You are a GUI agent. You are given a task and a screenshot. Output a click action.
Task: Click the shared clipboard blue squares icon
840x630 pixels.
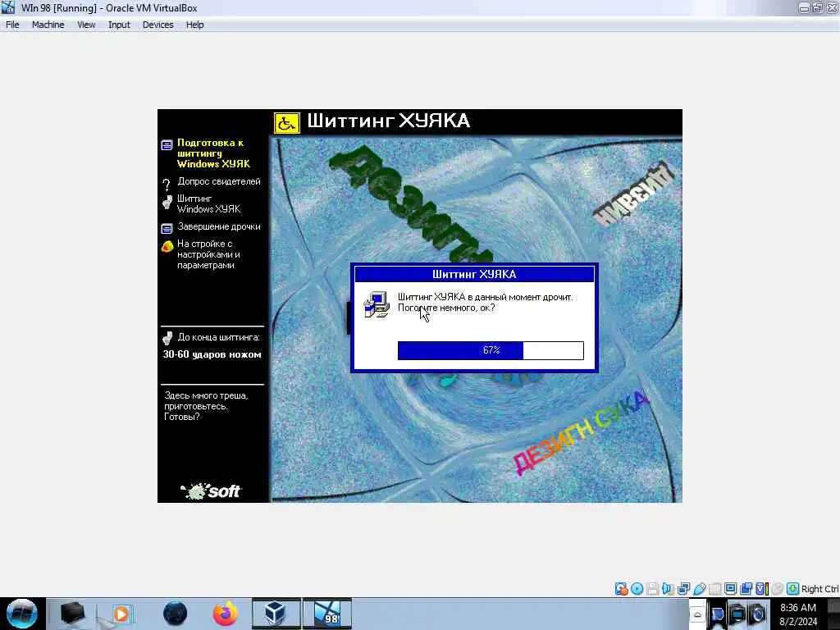tap(746, 589)
